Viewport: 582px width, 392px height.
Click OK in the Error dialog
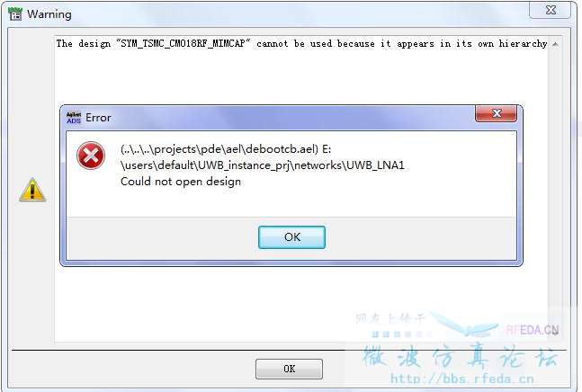291,237
